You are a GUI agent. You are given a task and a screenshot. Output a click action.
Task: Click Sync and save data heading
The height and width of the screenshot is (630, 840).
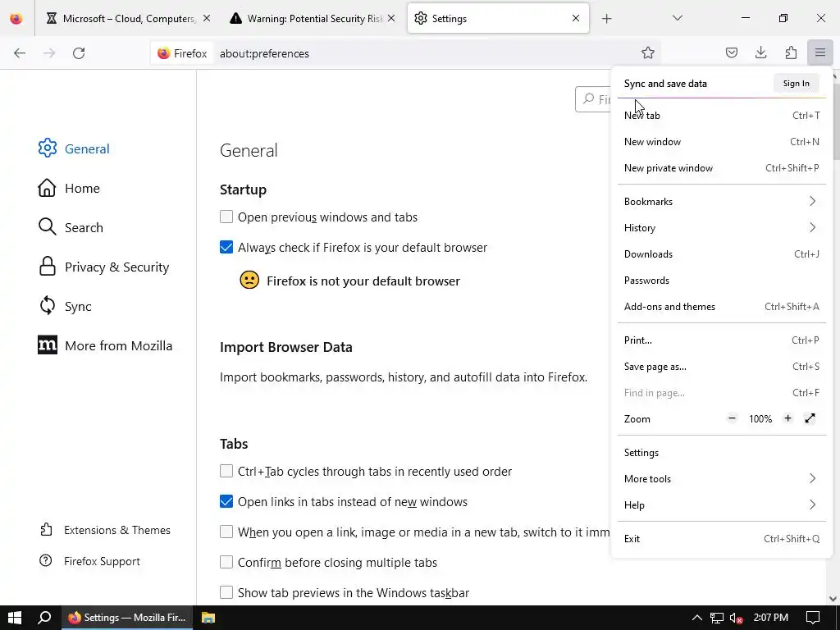coord(665,83)
